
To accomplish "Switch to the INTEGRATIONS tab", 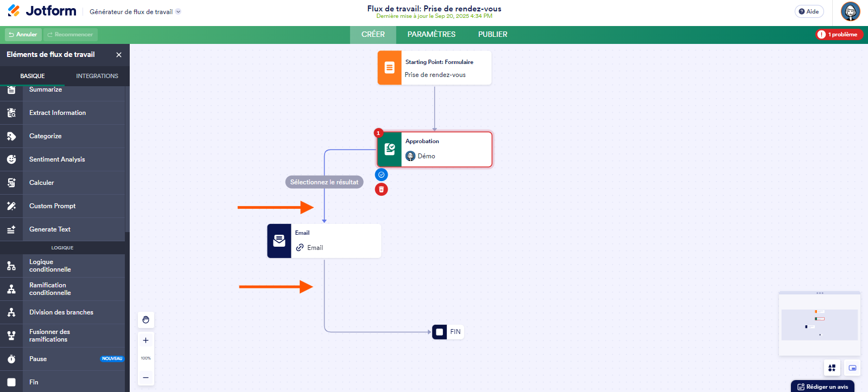I will (x=97, y=76).
